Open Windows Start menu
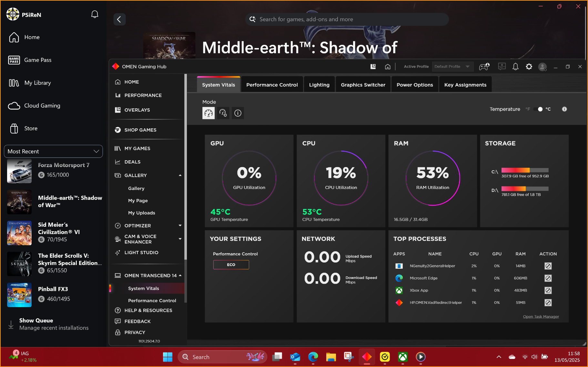 click(167, 357)
